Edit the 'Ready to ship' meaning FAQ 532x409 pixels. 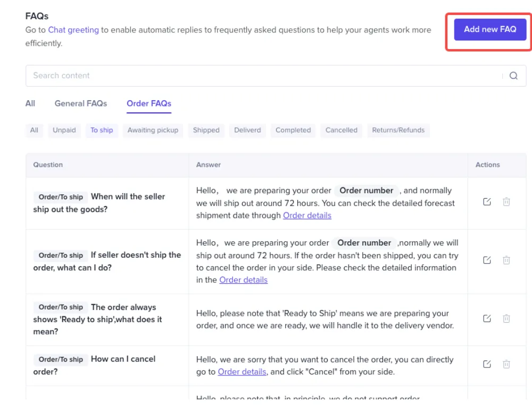click(487, 318)
